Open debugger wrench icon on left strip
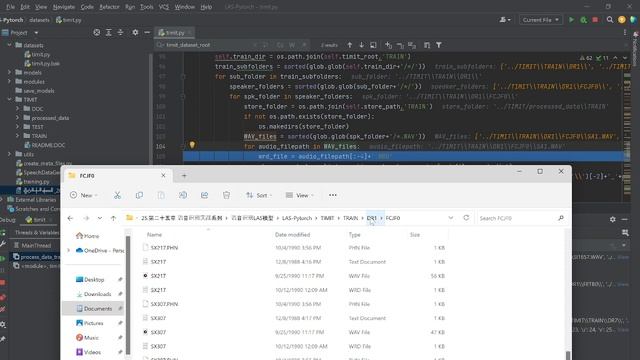Screen dimensions: 640x360 3,244
